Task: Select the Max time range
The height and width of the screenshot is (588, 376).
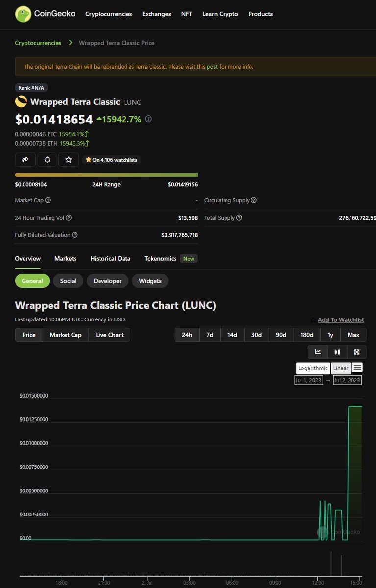Action: pyautogui.click(x=353, y=335)
